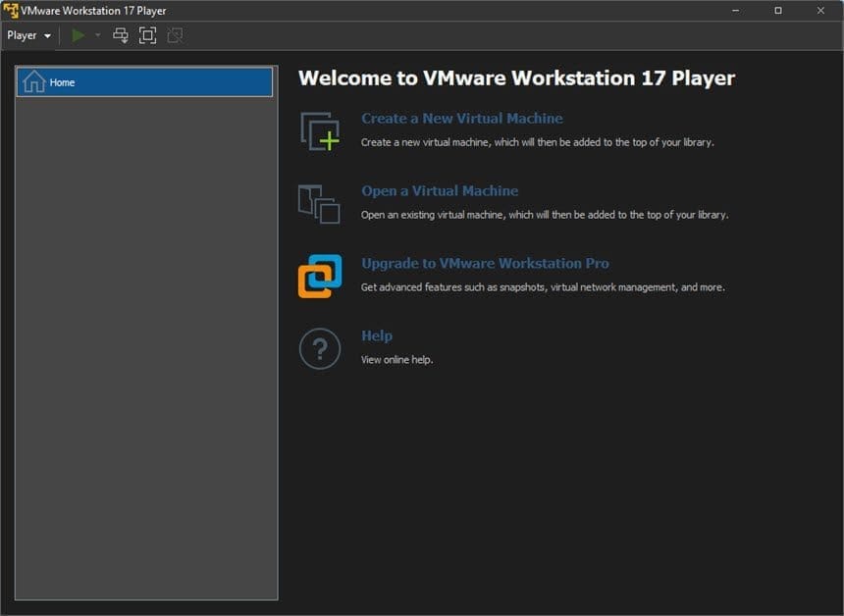Select the Home item in the library
Screen dimensions: 844x616
(x=145, y=82)
